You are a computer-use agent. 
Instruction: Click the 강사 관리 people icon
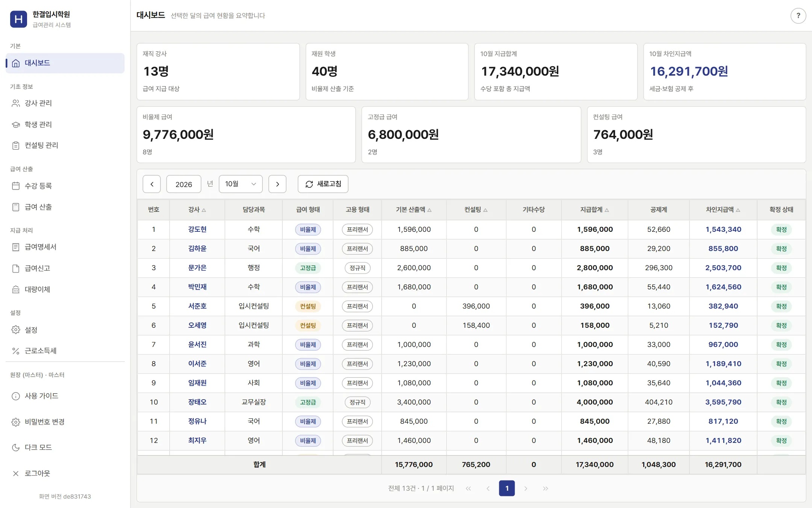16,103
